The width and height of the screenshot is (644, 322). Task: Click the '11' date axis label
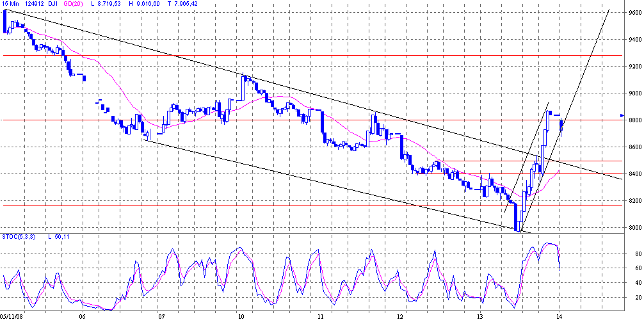pos(321,317)
